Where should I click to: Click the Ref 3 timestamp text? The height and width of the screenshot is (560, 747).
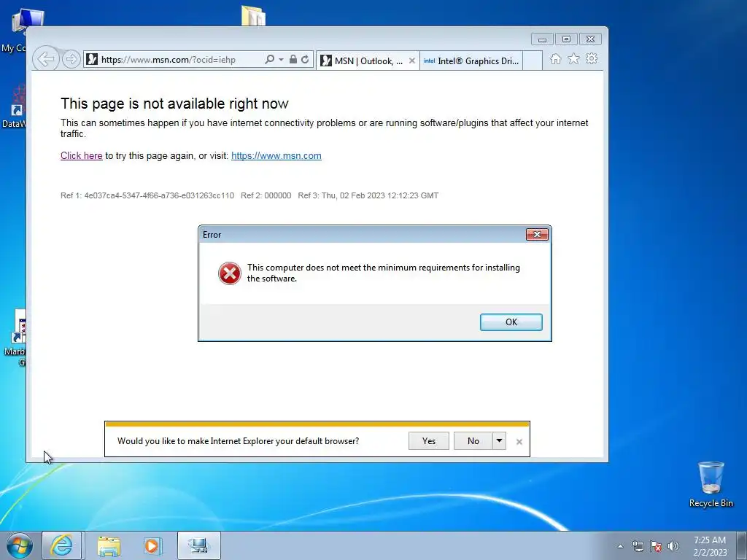[368, 195]
